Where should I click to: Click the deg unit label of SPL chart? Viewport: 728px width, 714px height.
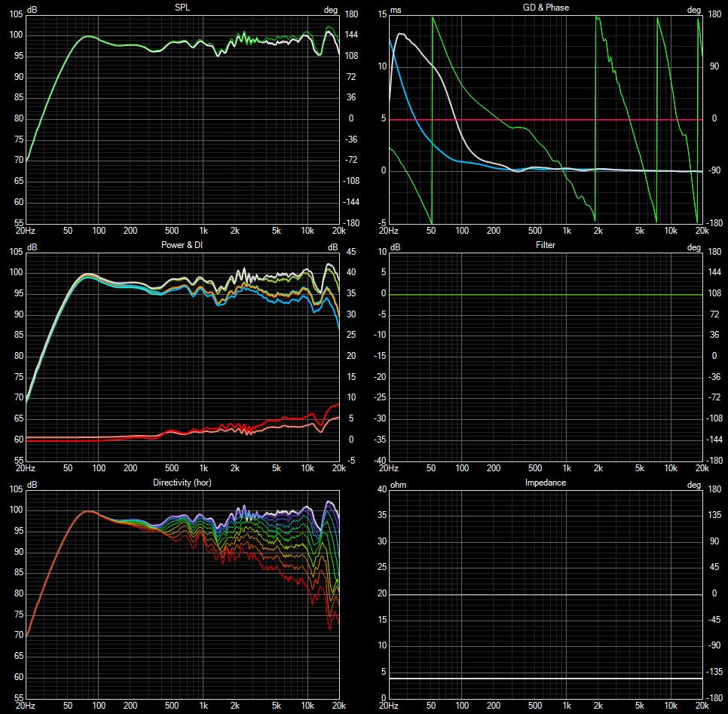tap(331, 11)
